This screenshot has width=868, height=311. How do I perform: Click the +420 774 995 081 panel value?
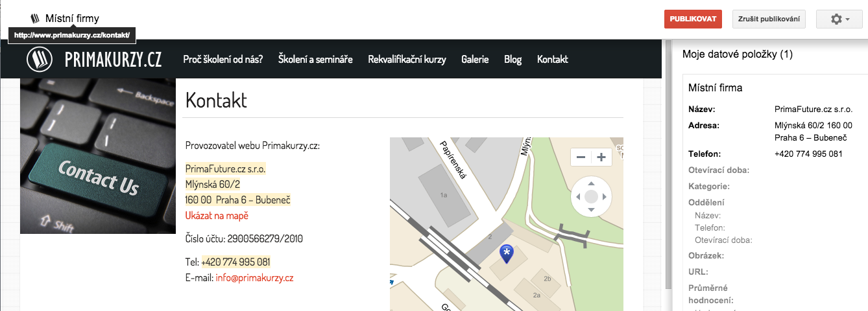[808, 154]
